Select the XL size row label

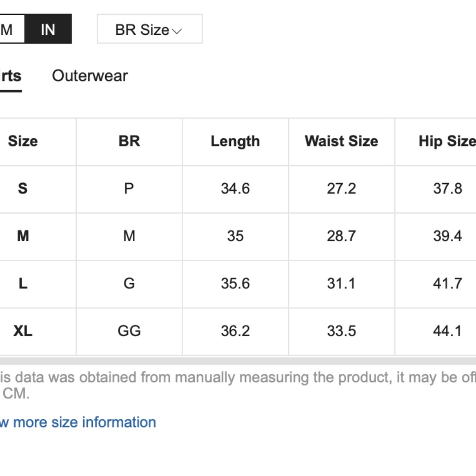coord(23,331)
